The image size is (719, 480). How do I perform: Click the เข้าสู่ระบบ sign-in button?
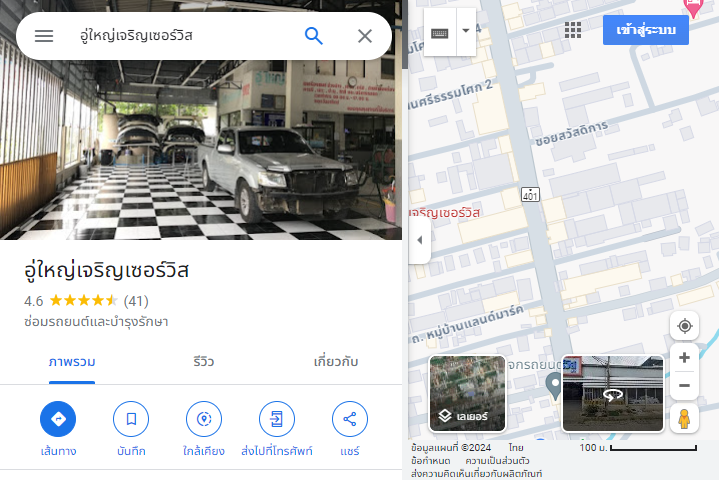pos(646,30)
